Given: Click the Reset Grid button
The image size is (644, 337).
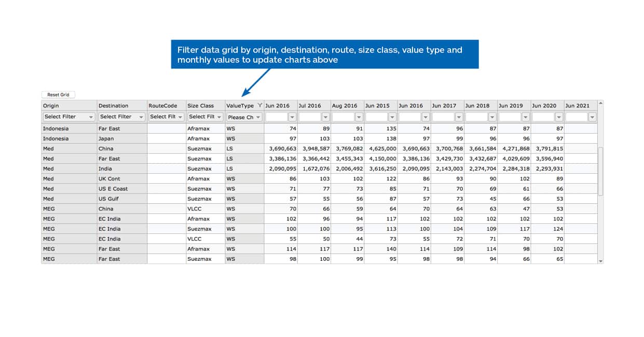Looking at the screenshot, I should coord(58,95).
